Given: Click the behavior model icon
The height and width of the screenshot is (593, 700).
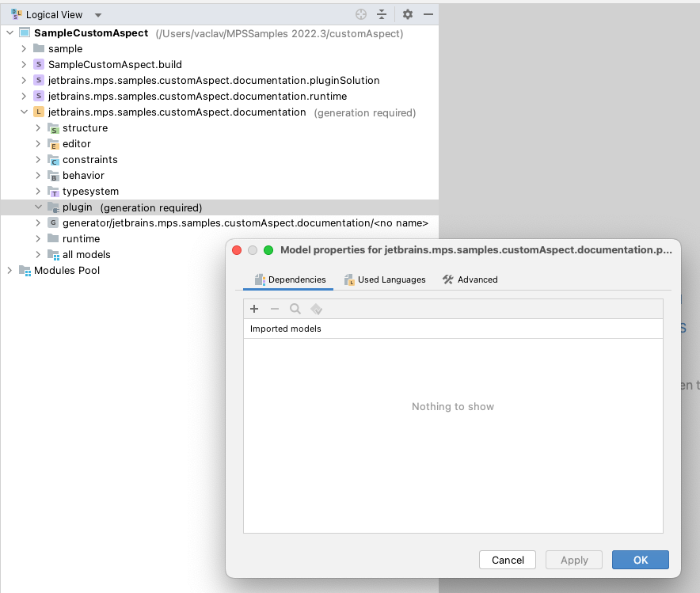Looking at the screenshot, I should click(53, 176).
